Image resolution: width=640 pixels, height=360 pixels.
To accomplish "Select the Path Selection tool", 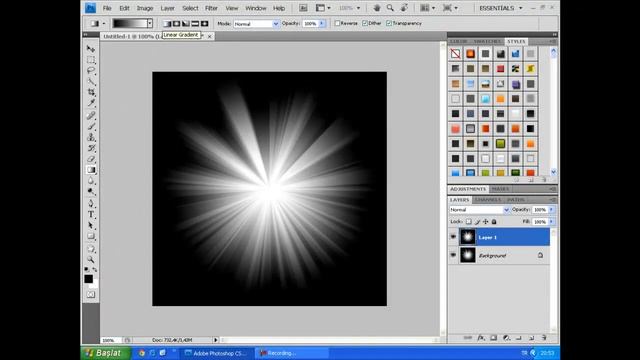I will (x=91, y=225).
